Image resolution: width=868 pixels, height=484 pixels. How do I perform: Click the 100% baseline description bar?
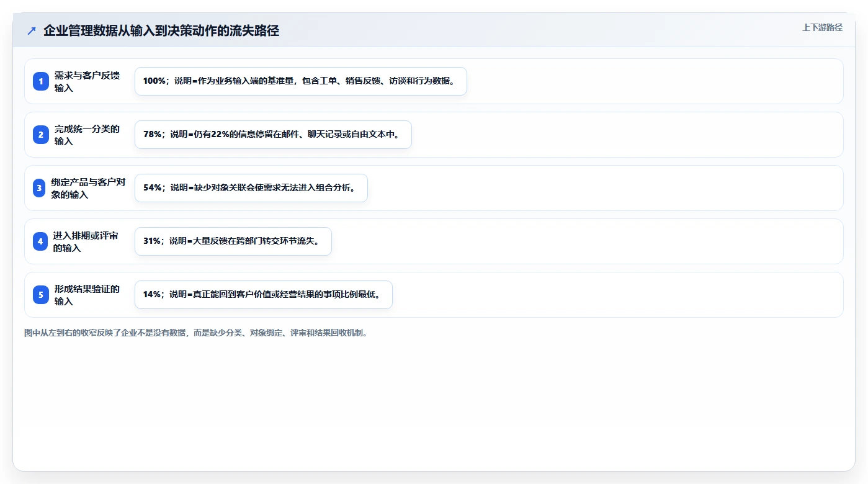[301, 81]
